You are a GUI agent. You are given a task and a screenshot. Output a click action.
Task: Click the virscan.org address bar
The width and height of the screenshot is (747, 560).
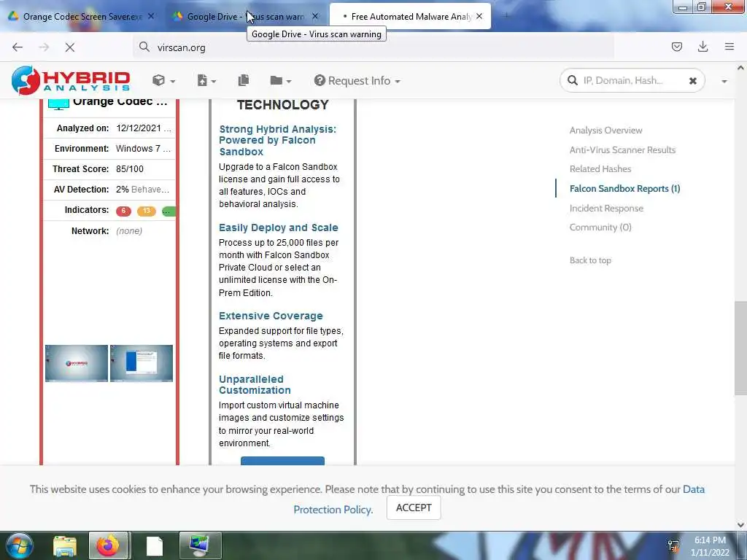pyautogui.click(x=373, y=47)
